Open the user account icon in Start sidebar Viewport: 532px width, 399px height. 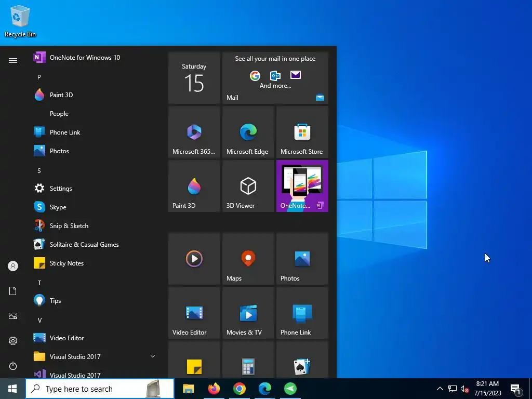(13, 266)
